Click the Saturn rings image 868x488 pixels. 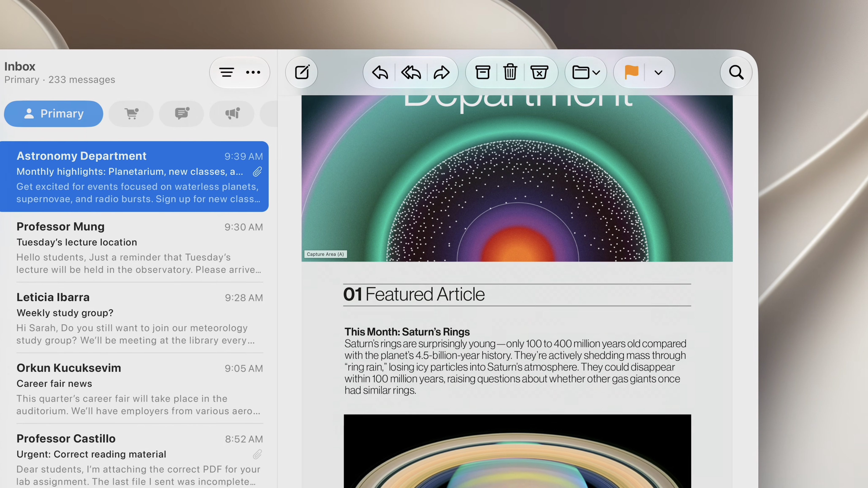click(517, 451)
